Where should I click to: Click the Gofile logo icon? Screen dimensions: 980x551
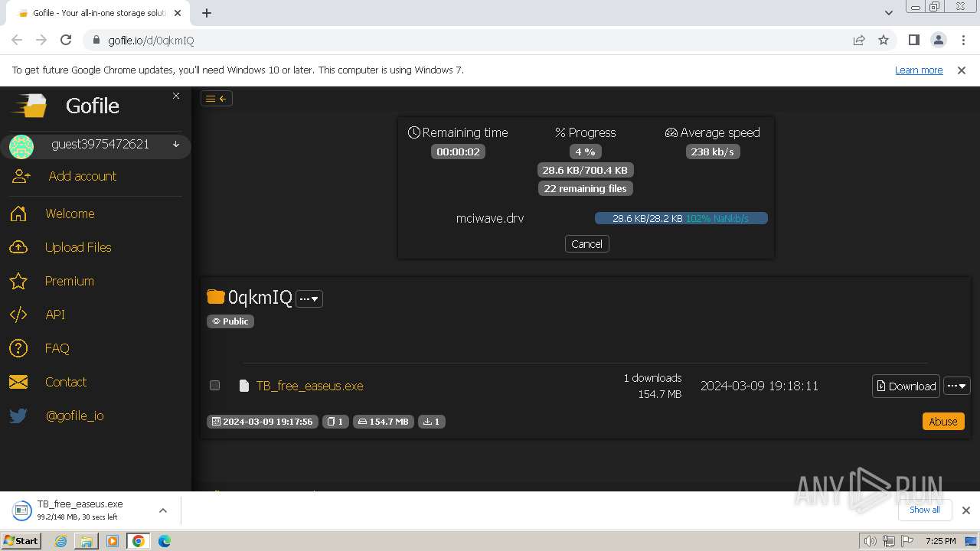(30, 106)
